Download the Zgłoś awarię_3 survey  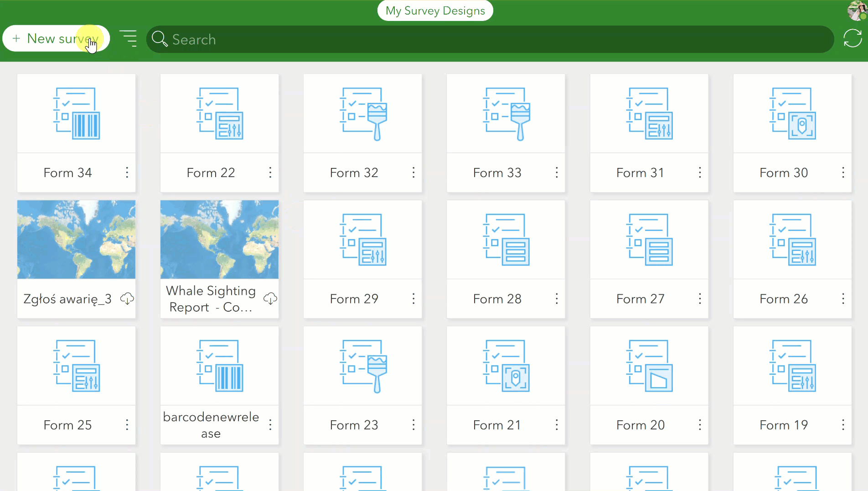(127, 299)
